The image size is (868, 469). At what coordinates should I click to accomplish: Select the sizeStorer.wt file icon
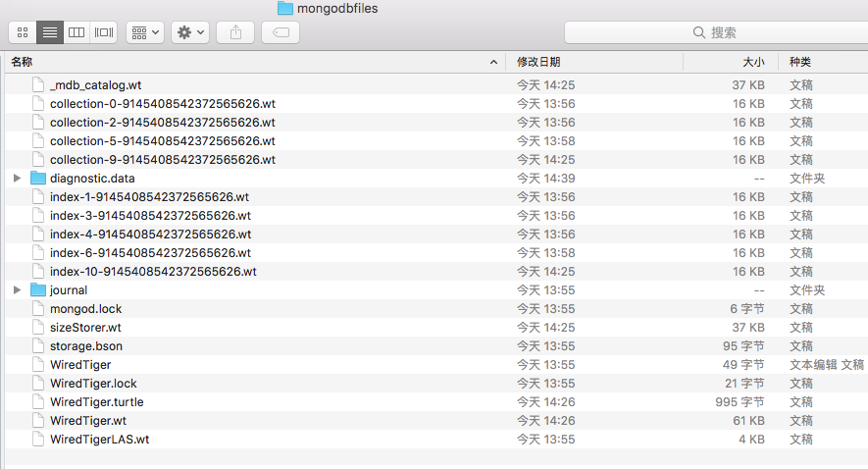pos(38,328)
